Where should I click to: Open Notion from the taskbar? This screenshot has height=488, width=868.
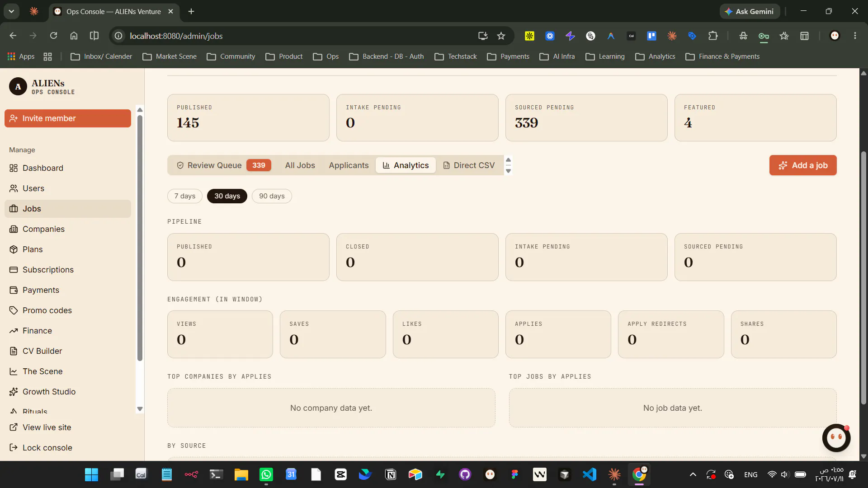391,474
